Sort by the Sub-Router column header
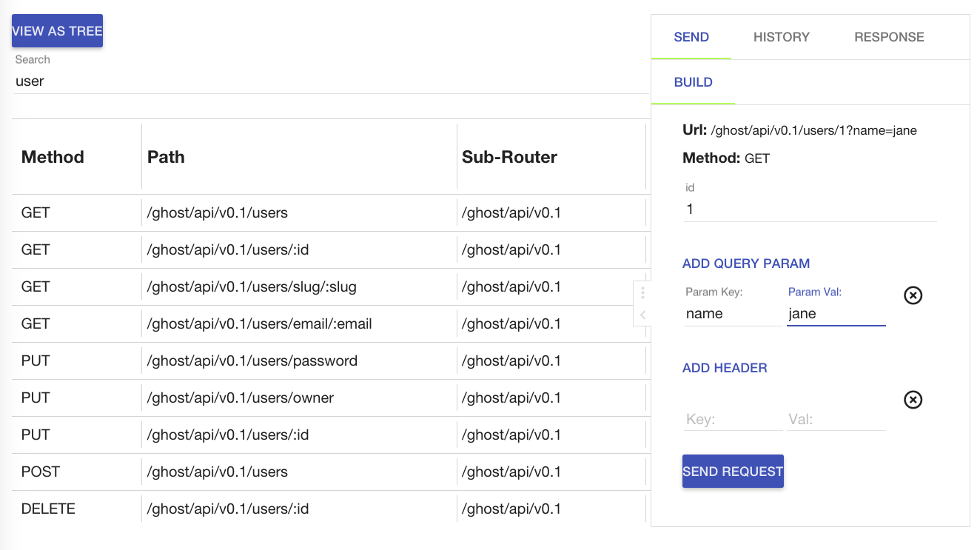980x550 pixels. pos(509,157)
